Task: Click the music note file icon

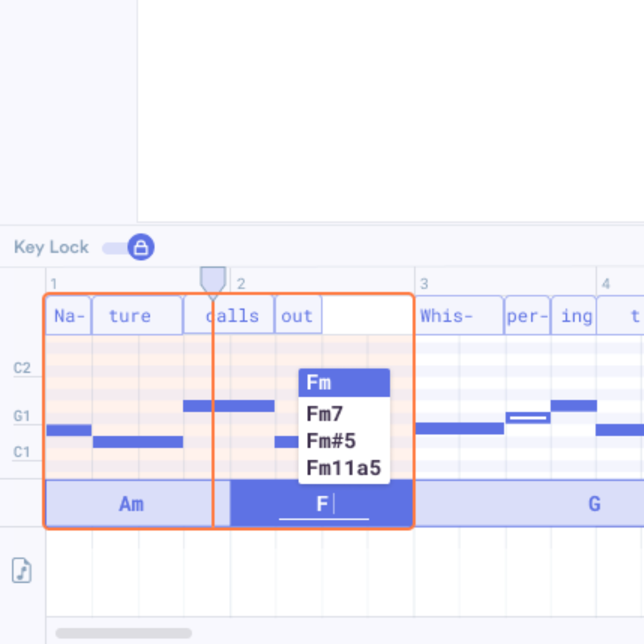Action: point(22,571)
